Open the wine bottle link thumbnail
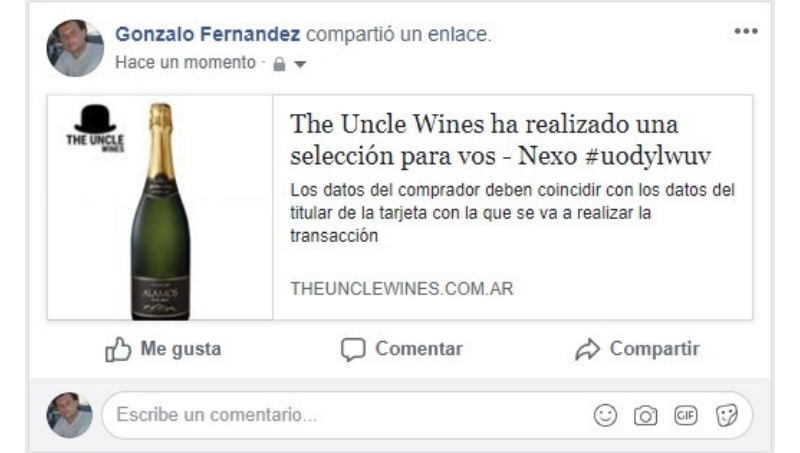Screen dimensions: 800x453 [160, 208]
